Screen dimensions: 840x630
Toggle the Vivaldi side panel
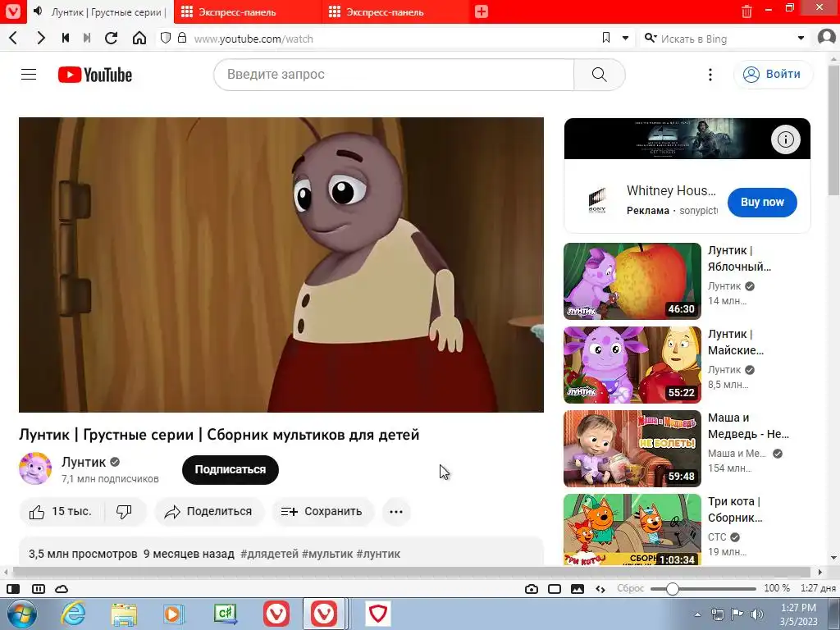(13, 589)
